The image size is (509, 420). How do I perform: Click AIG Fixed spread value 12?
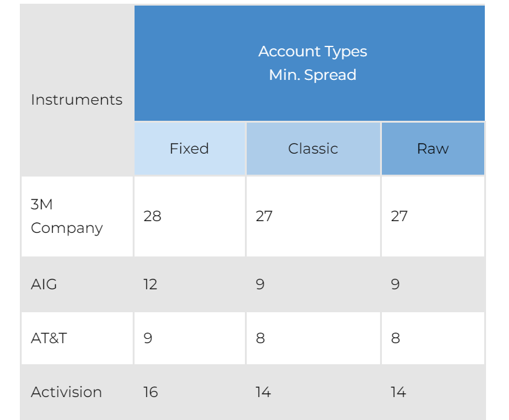[150, 284]
